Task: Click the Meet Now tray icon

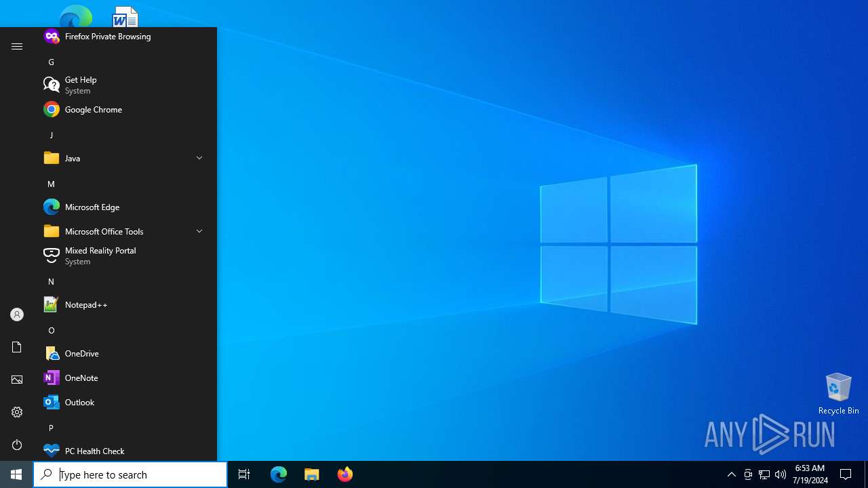Action: (x=748, y=474)
